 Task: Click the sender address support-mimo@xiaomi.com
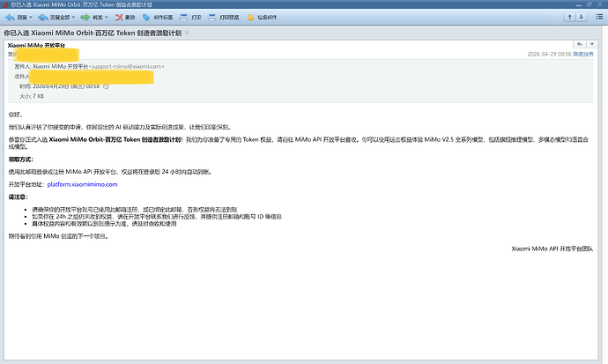click(126, 67)
